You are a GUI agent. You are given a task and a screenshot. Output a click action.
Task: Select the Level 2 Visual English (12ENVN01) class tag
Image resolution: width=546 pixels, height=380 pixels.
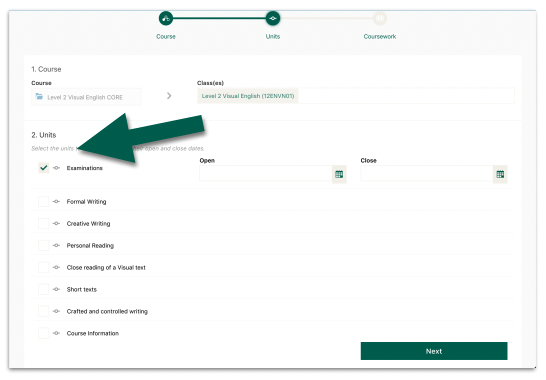248,96
